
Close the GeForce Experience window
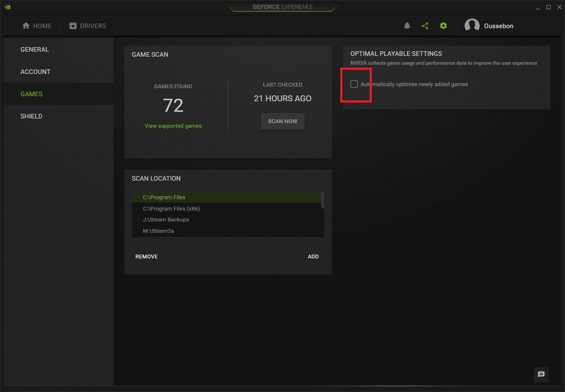pyautogui.click(x=559, y=7)
